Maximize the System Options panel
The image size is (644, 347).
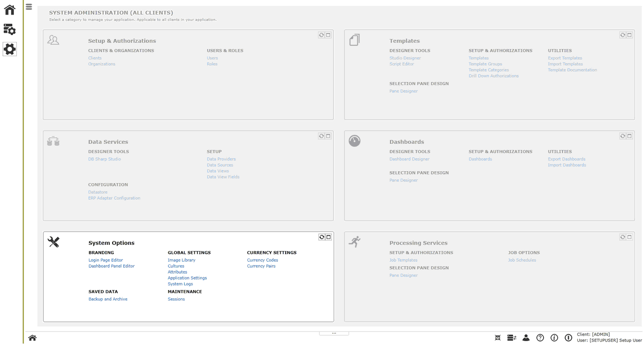coord(329,237)
